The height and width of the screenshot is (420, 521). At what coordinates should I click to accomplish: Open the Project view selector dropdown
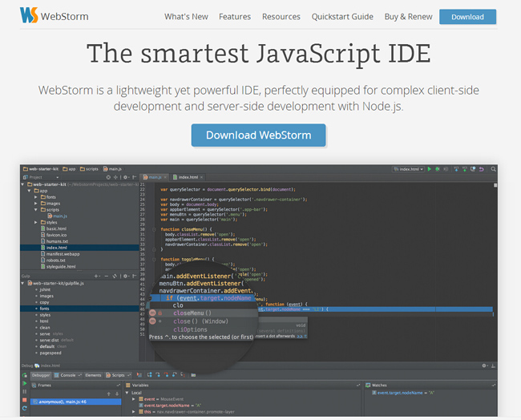(41, 177)
